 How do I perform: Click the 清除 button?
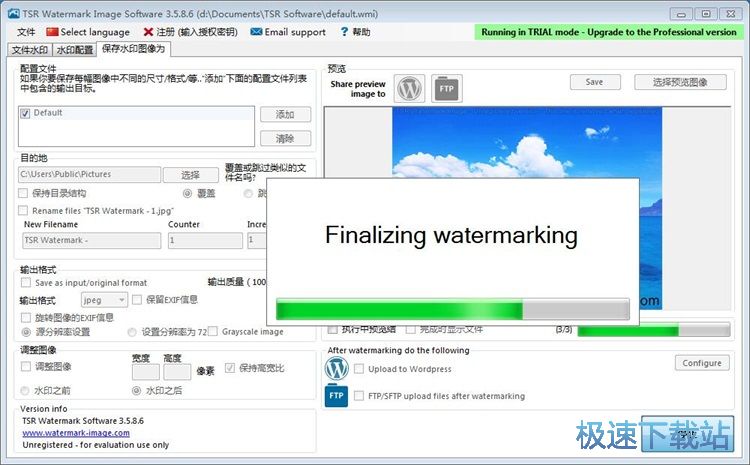(285, 139)
